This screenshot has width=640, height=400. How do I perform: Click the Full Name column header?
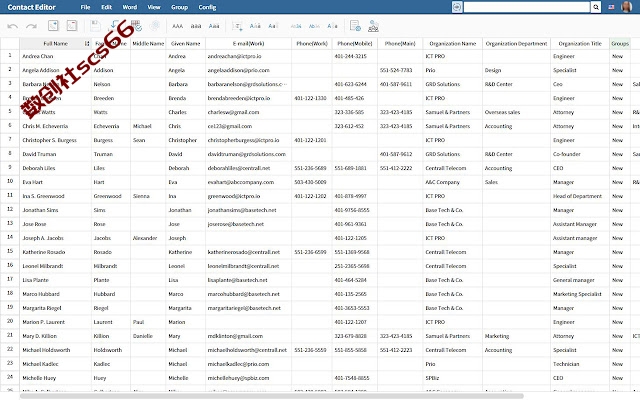56,44
